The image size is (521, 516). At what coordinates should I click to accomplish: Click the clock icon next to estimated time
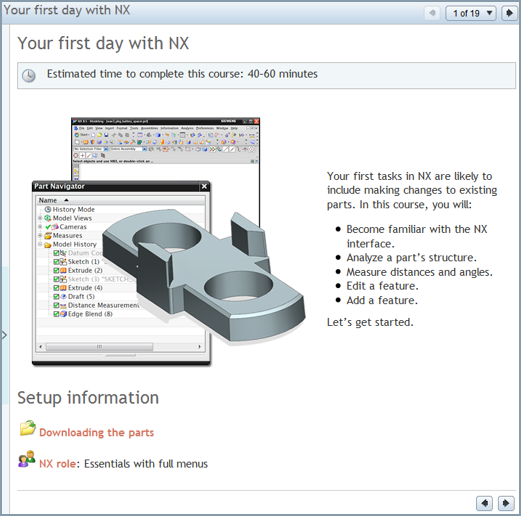coord(29,76)
